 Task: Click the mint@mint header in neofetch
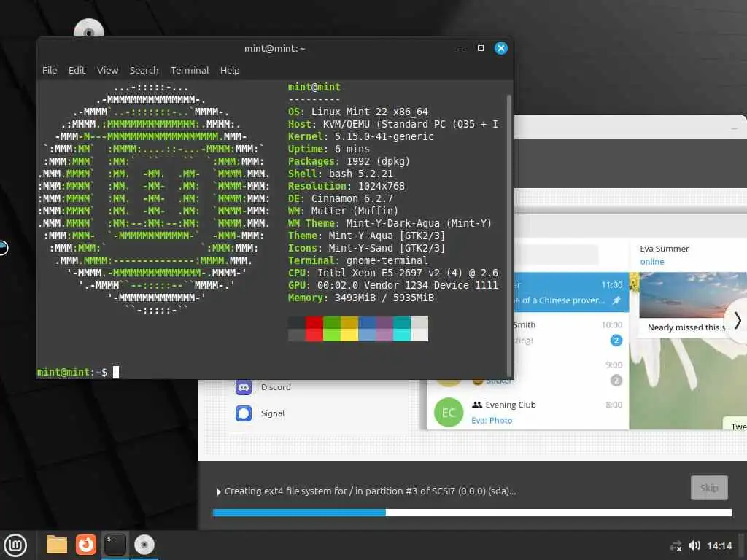(x=314, y=87)
